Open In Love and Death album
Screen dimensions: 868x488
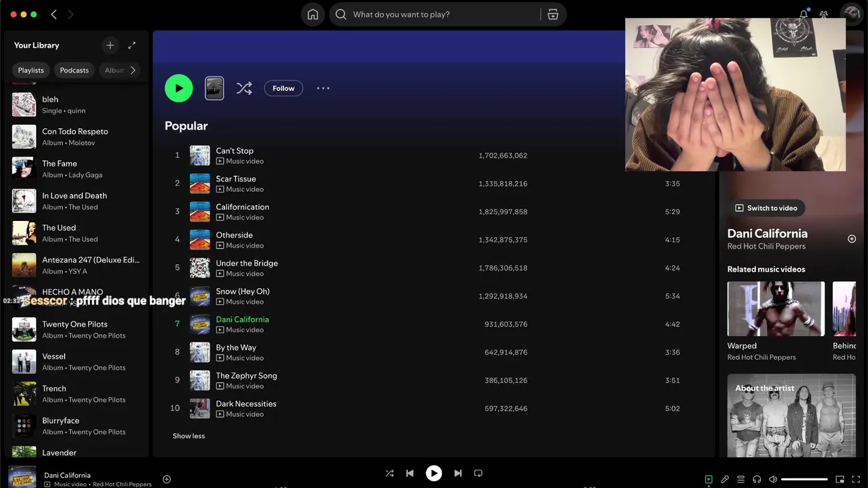[76, 201]
